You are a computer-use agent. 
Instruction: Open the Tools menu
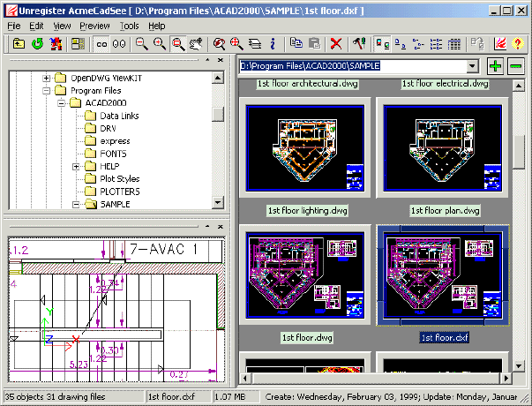coord(130,26)
